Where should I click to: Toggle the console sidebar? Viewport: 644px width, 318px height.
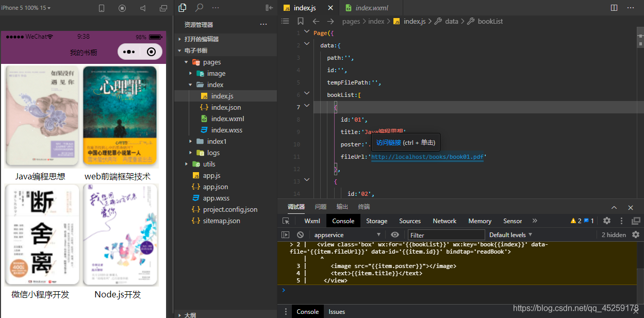[286, 235]
